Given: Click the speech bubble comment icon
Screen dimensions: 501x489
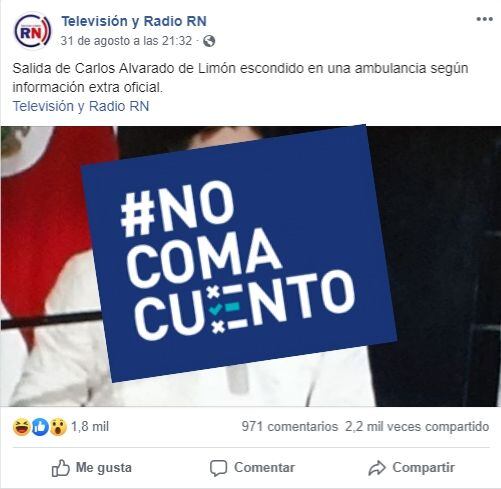Looking at the screenshot, I should click(x=219, y=468).
